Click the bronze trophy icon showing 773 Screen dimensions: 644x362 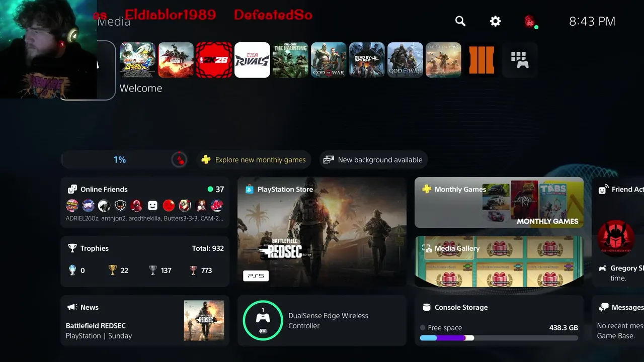tap(193, 270)
